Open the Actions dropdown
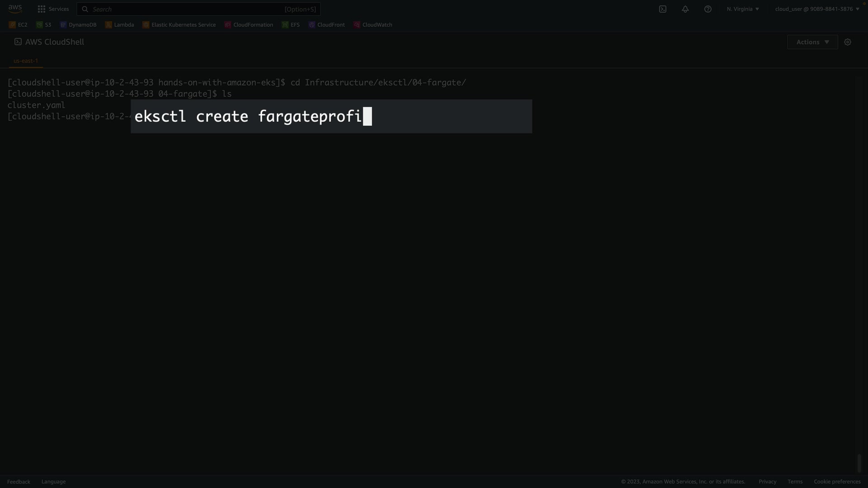The width and height of the screenshot is (868, 488). coord(812,42)
